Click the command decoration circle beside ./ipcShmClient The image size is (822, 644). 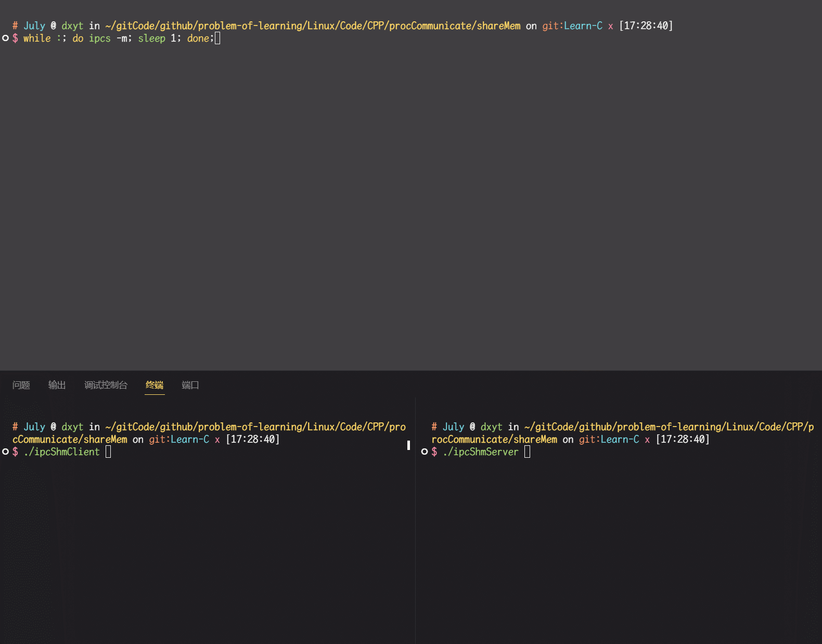pyautogui.click(x=6, y=452)
